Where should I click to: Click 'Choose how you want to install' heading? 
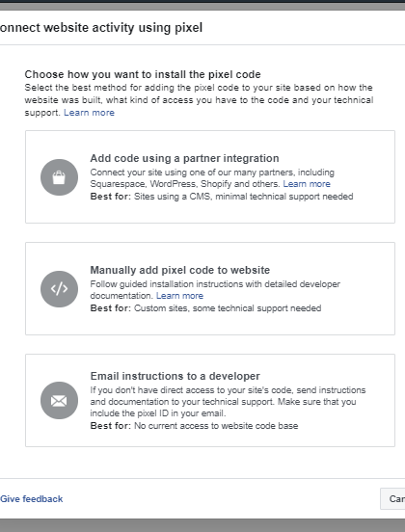[143, 74]
